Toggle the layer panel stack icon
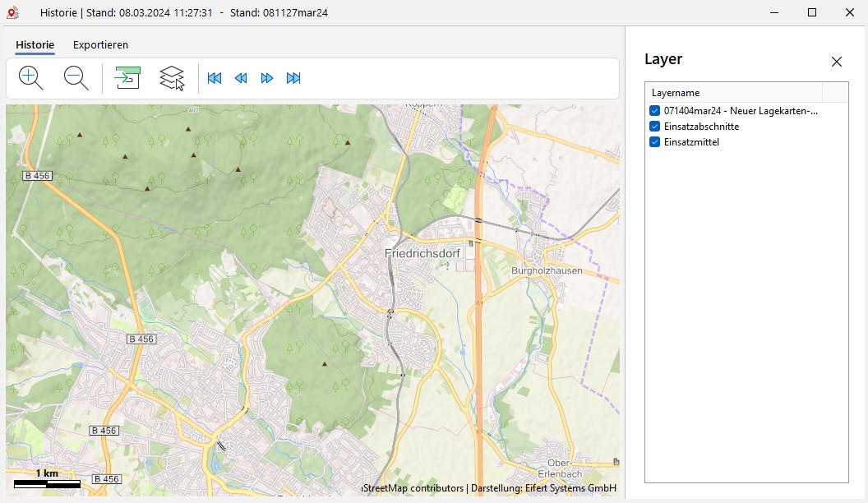Viewport: 868px width, 503px height. coord(172,78)
